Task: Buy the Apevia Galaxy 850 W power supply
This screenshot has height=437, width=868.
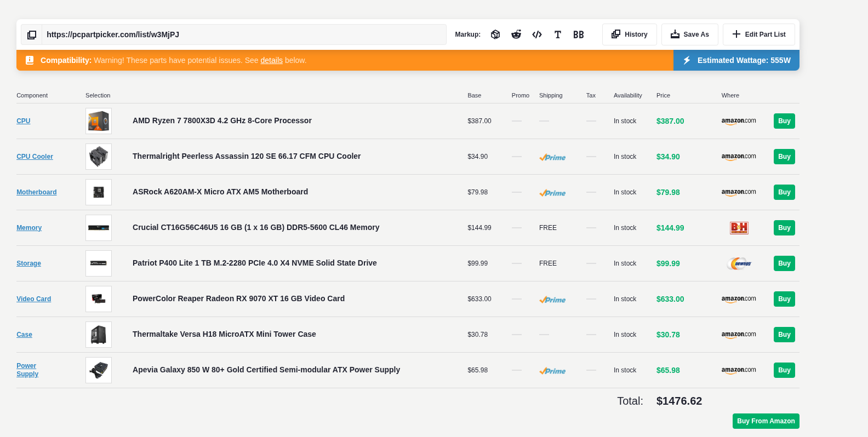Action: tap(784, 370)
